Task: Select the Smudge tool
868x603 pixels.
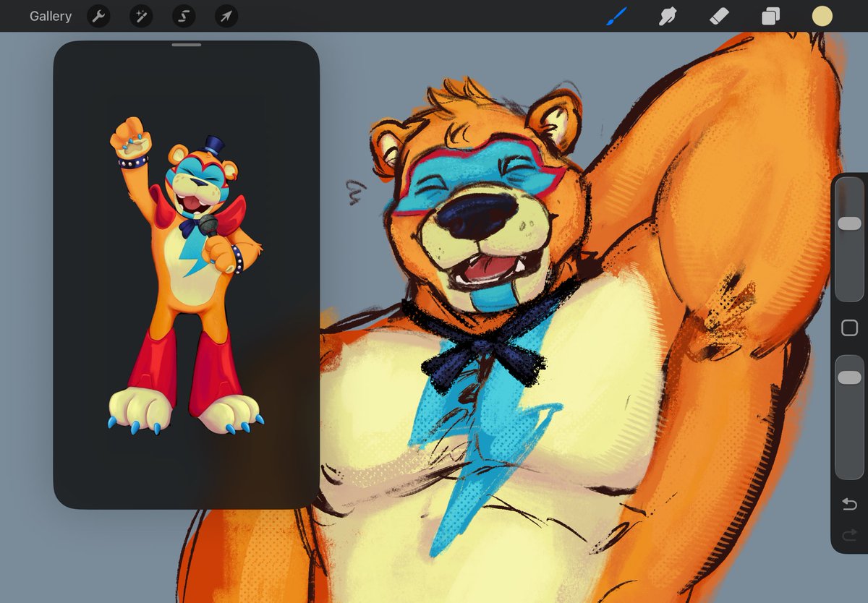Action: [667, 16]
